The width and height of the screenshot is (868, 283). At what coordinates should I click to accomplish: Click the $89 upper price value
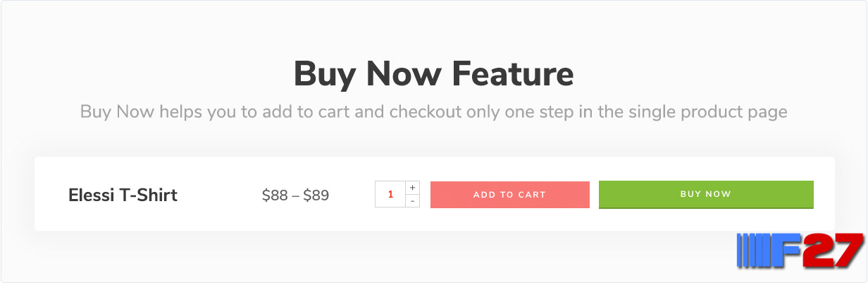316,195
